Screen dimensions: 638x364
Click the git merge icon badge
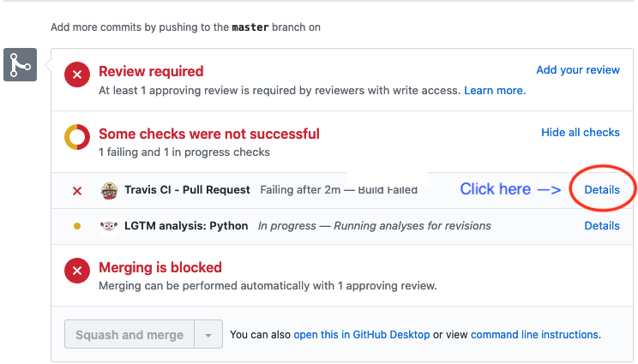20,66
